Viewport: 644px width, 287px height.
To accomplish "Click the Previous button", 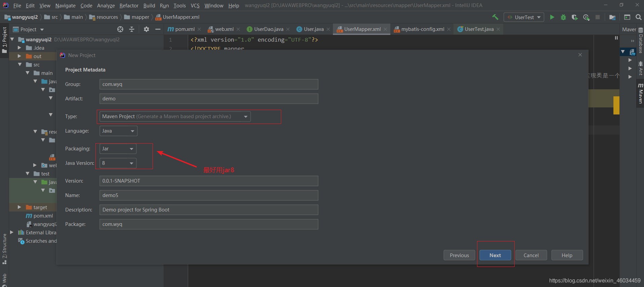I will (x=459, y=255).
